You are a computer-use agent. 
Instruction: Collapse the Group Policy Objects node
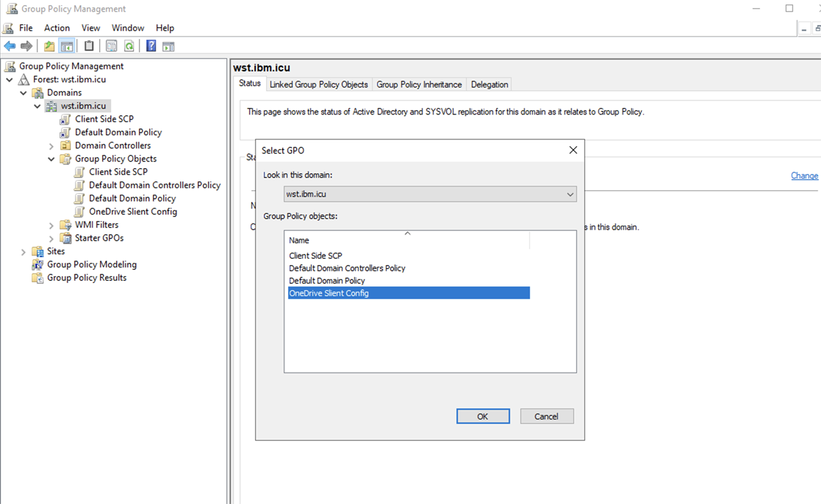51,159
